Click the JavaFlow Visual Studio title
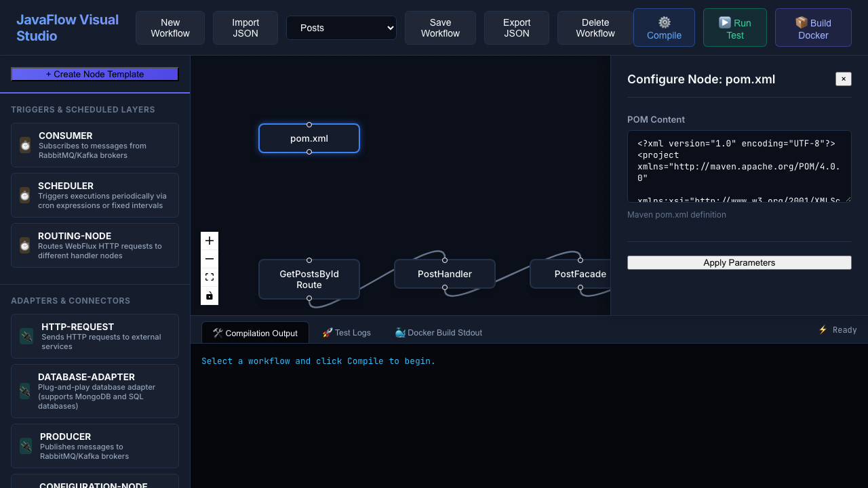 [x=67, y=28]
